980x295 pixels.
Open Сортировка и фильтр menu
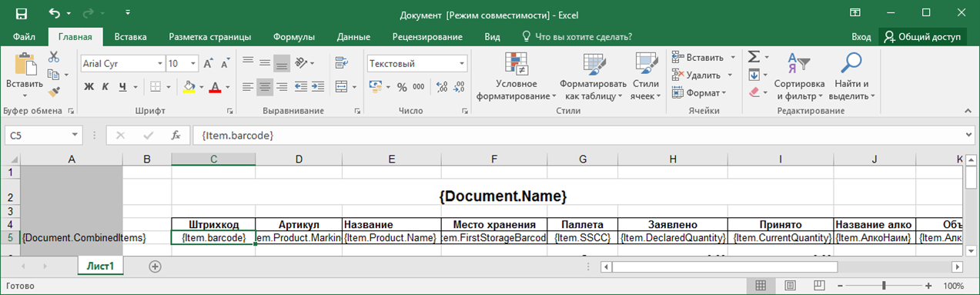(799, 76)
